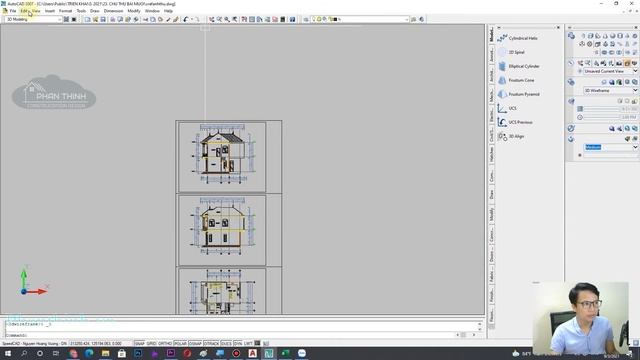640x360 pixels.
Task: Toggle POLAR tracking in status bar
Action: 180,344
